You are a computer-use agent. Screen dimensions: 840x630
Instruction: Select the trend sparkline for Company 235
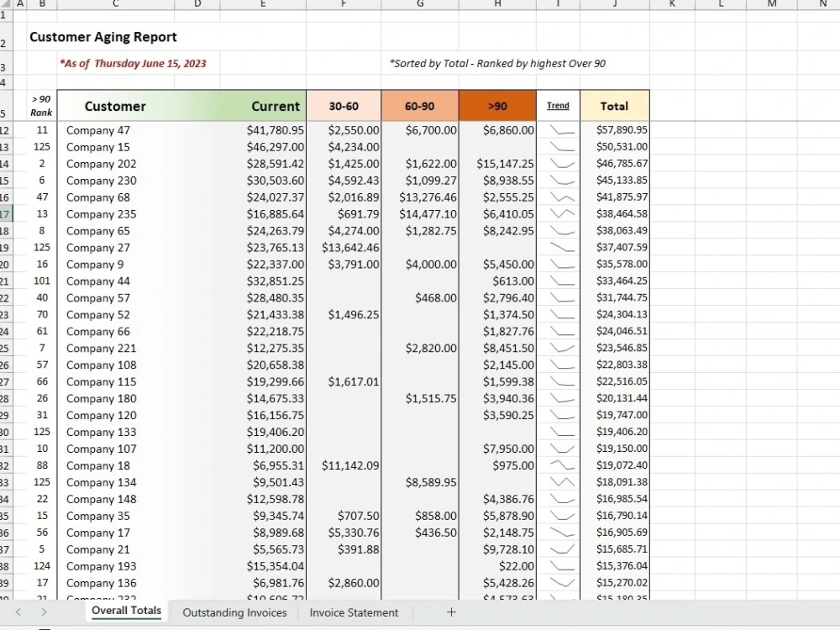559,213
